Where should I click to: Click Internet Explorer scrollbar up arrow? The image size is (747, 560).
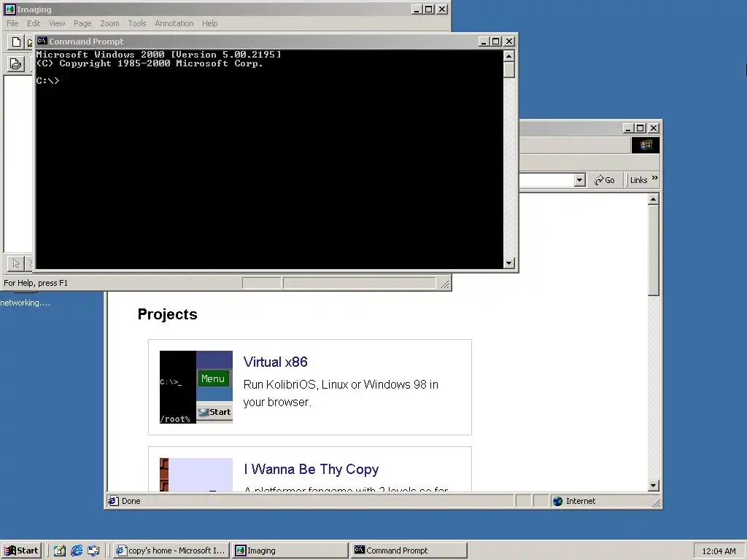coord(654,199)
